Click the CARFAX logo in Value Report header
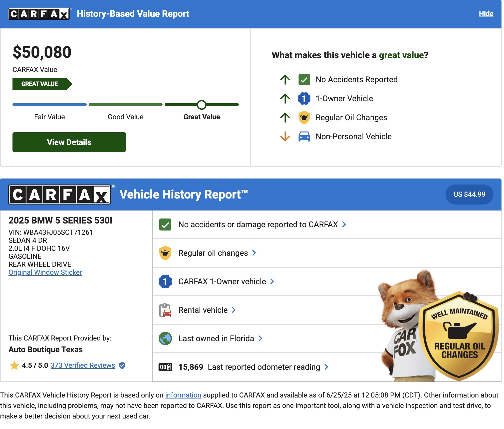 39,14
